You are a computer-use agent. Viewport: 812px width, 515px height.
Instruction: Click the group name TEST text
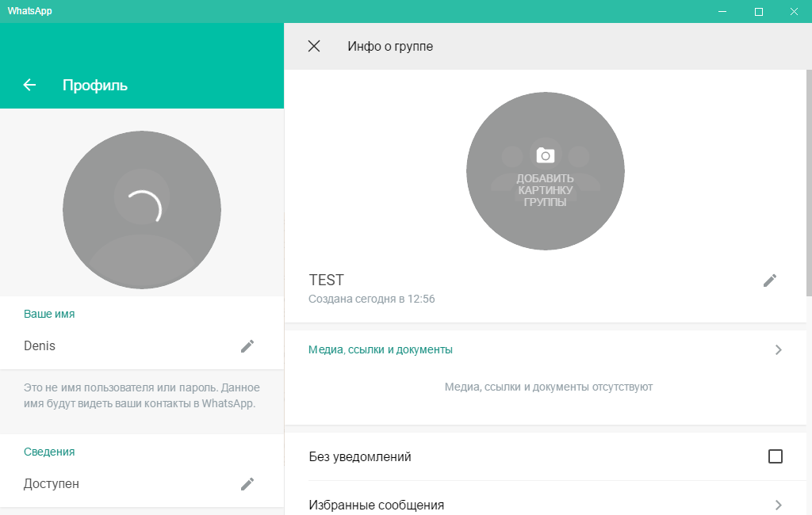327,280
